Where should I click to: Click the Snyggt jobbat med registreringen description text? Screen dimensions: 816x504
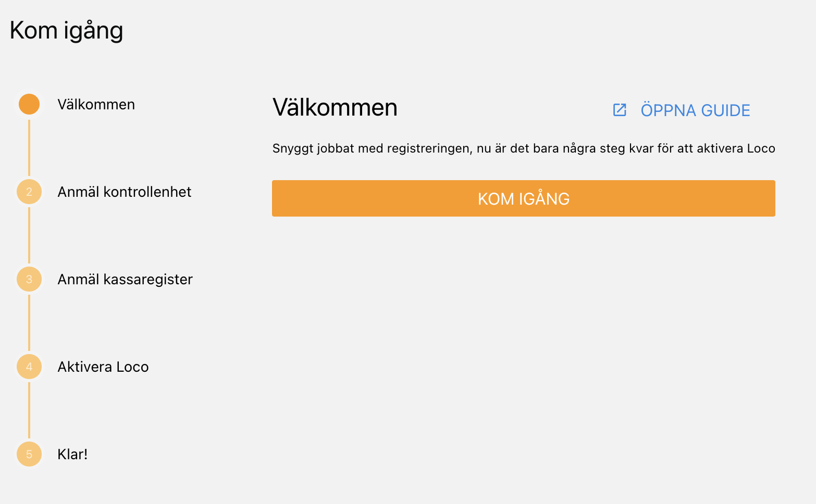524,148
